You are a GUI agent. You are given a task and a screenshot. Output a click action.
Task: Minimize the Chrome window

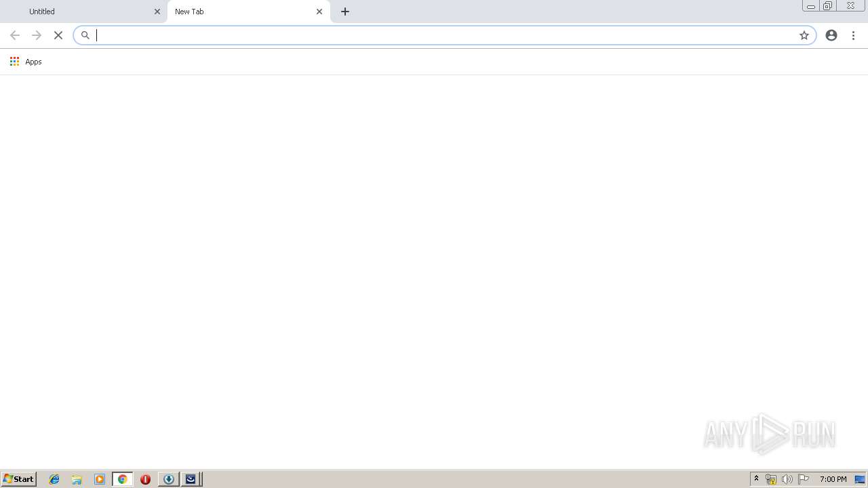(x=811, y=6)
